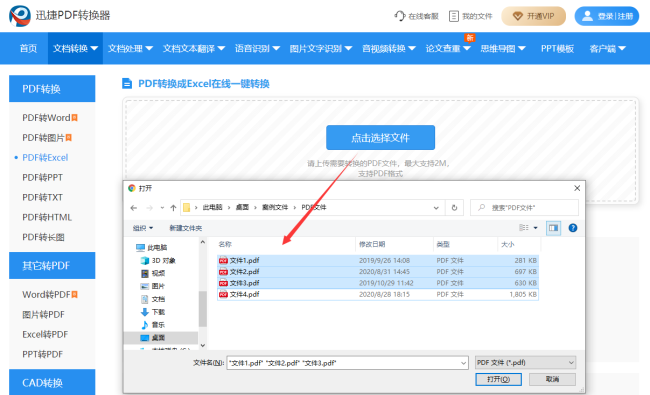Click the refresh icon in file dialog
Viewport: 650px width, 395px height.
click(x=454, y=208)
